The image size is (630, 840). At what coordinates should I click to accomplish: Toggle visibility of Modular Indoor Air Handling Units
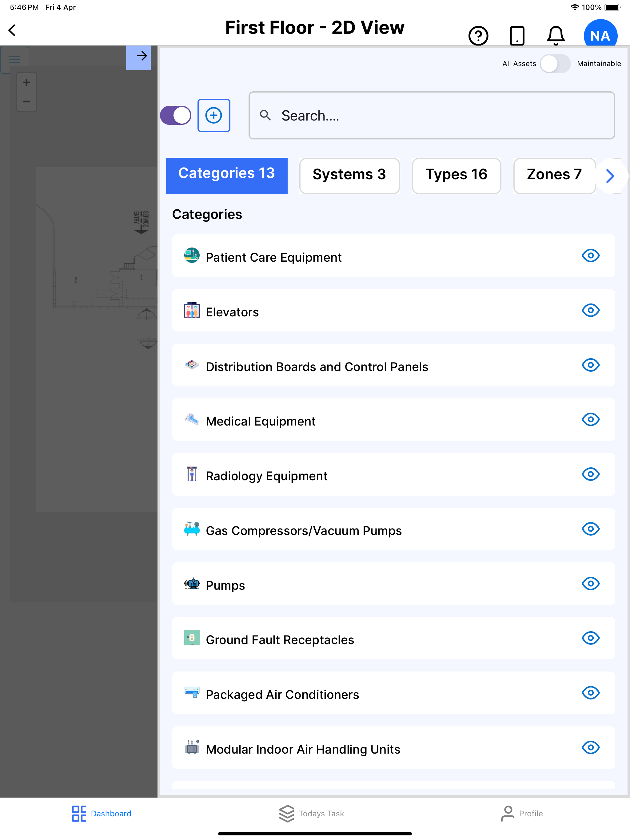591,747
